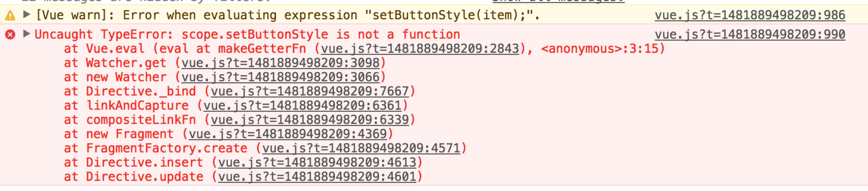The width and height of the screenshot is (868, 191).
Task: Open the linkAndCapture link at line 6361
Action: [302, 106]
